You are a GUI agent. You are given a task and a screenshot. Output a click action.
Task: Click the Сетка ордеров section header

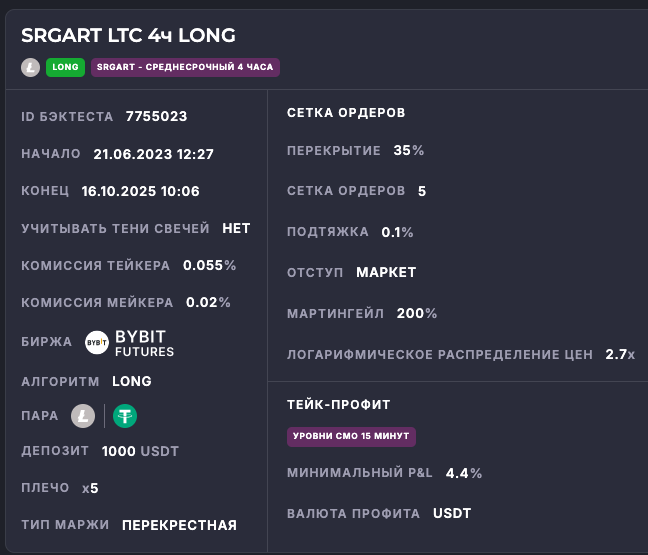(345, 113)
